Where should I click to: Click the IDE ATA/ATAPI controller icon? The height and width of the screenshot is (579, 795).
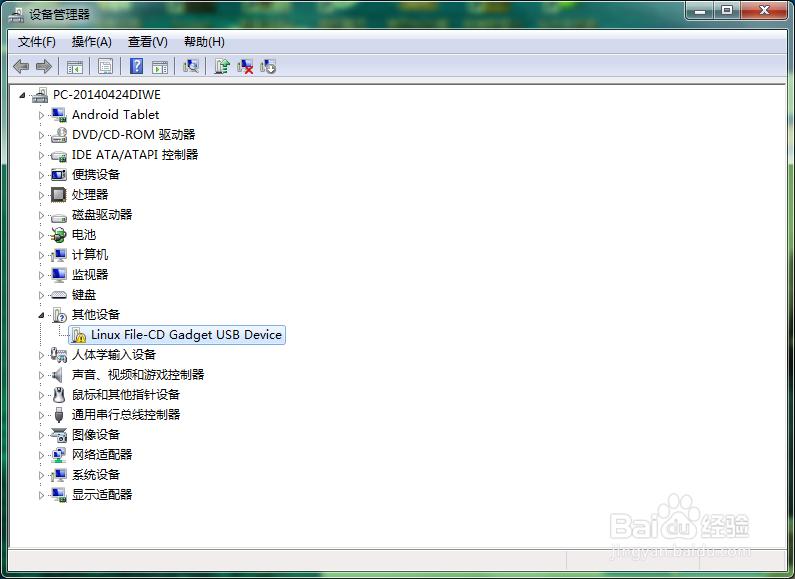click(59, 155)
